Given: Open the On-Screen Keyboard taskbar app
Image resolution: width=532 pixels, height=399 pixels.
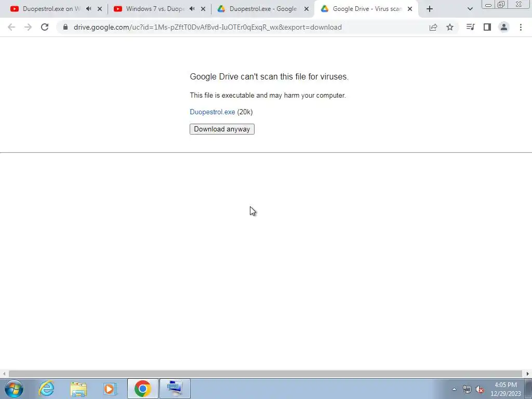Looking at the screenshot, I should coord(175,389).
